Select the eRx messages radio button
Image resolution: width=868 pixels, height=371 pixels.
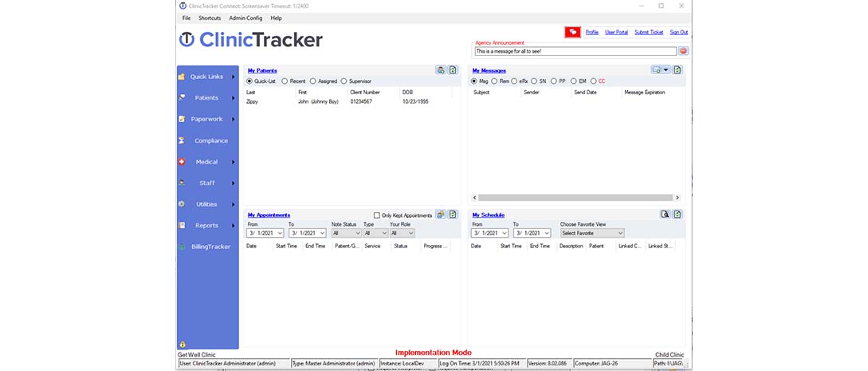tap(514, 81)
